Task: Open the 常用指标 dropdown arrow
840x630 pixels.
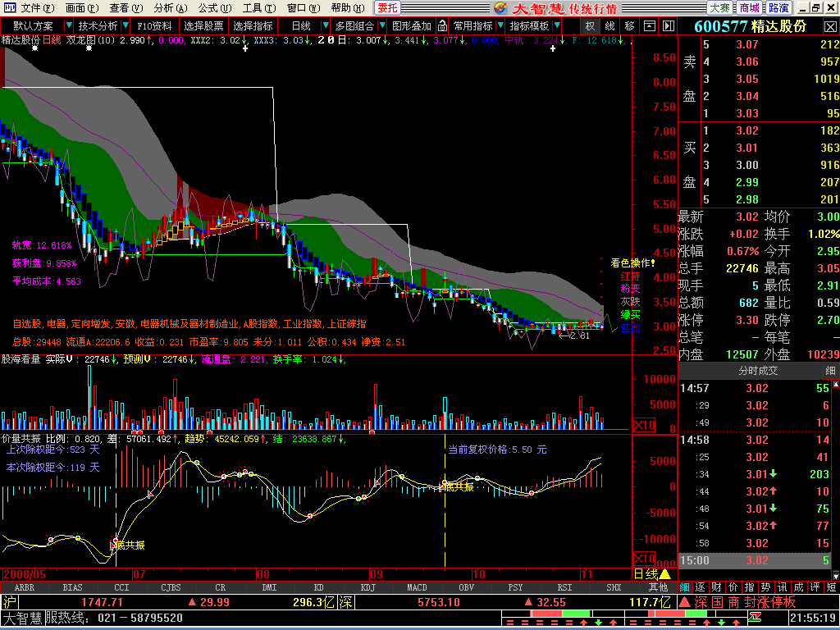Action: point(500,25)
